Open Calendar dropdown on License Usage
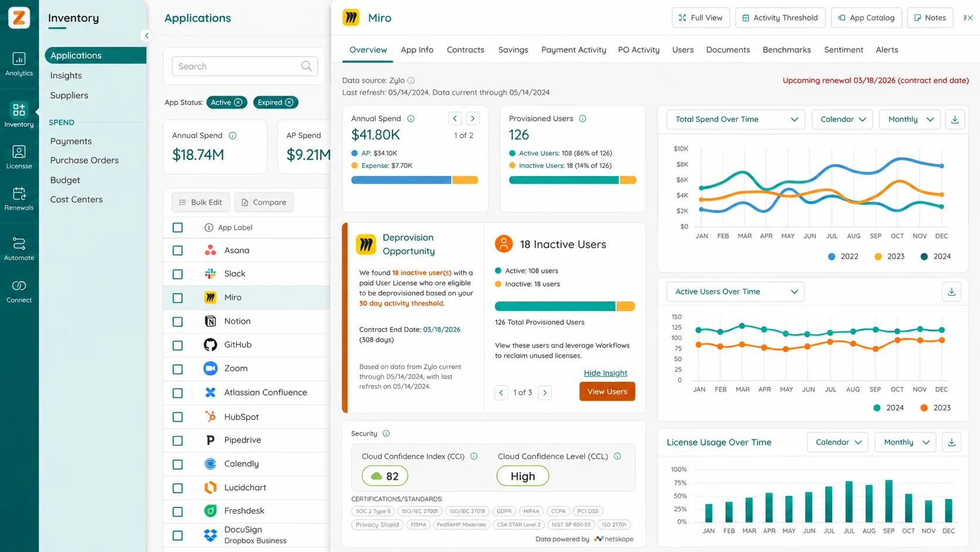The width and height of the screenshot is (980, 552). (x=838, y=442)
